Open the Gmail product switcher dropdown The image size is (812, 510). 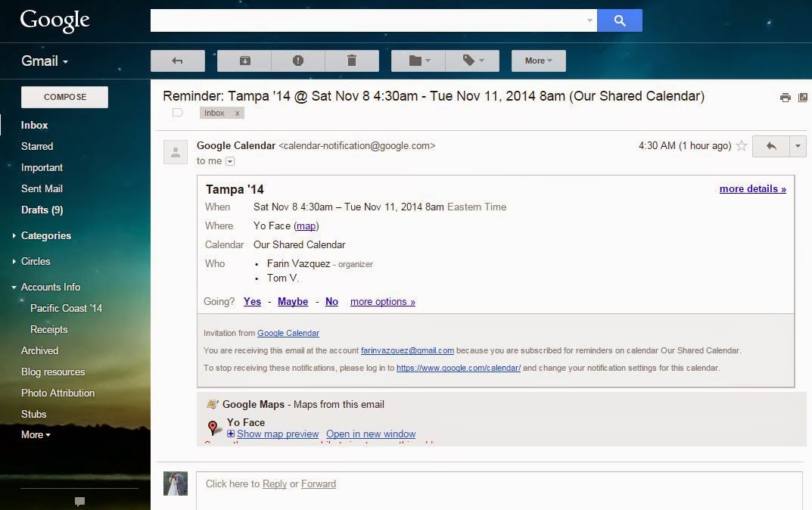point(45,61)
